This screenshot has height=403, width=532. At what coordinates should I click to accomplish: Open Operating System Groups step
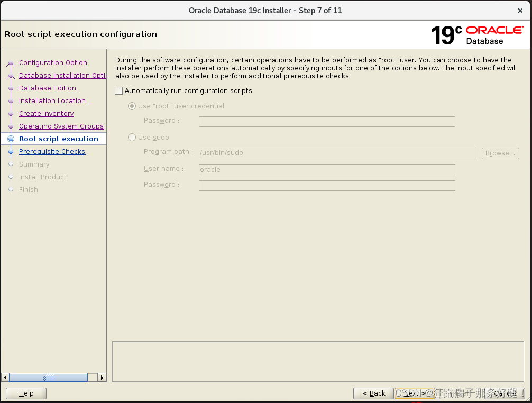coord(61,126)
